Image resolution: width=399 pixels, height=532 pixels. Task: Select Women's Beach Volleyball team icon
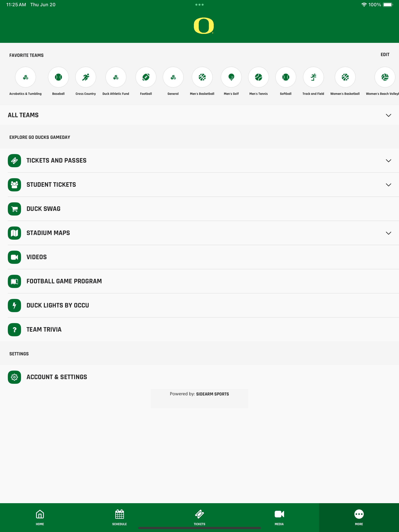(385, 77)
